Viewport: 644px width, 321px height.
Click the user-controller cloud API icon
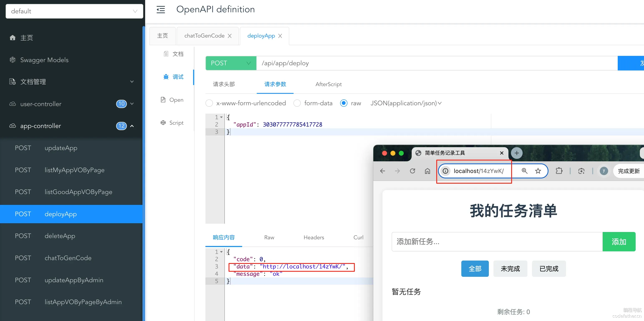[x=13, y=104]
